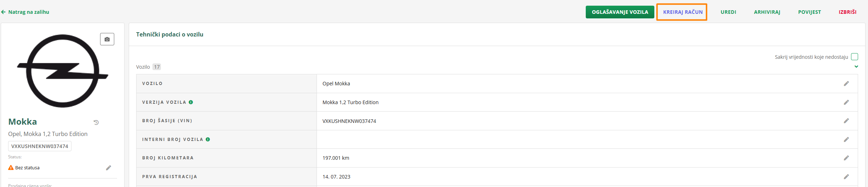Screen dimensions: 868x187
Task: Edit the Bez statusa status pencil
Action: 109,168
